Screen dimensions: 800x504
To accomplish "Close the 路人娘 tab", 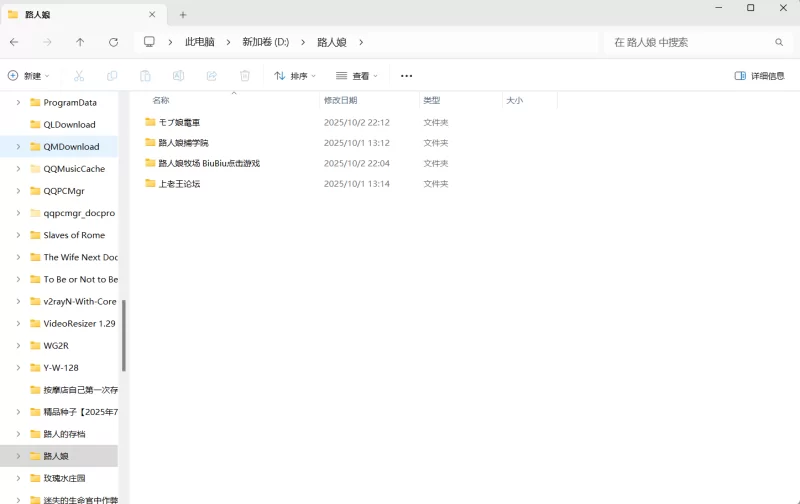I will (152, 15).
